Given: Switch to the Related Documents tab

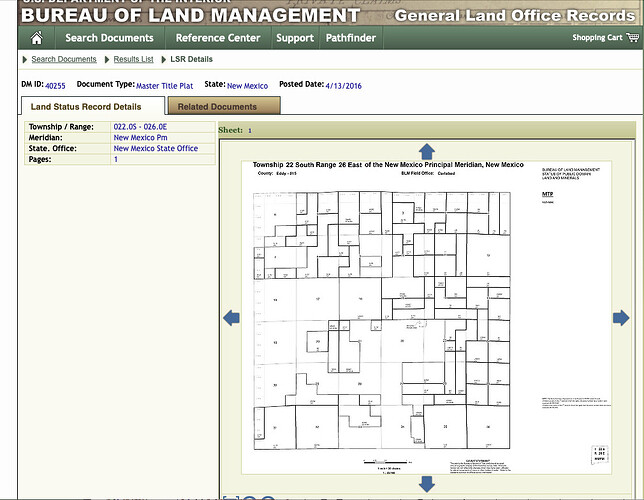Looking at the screenshot, I should [224, 106].
